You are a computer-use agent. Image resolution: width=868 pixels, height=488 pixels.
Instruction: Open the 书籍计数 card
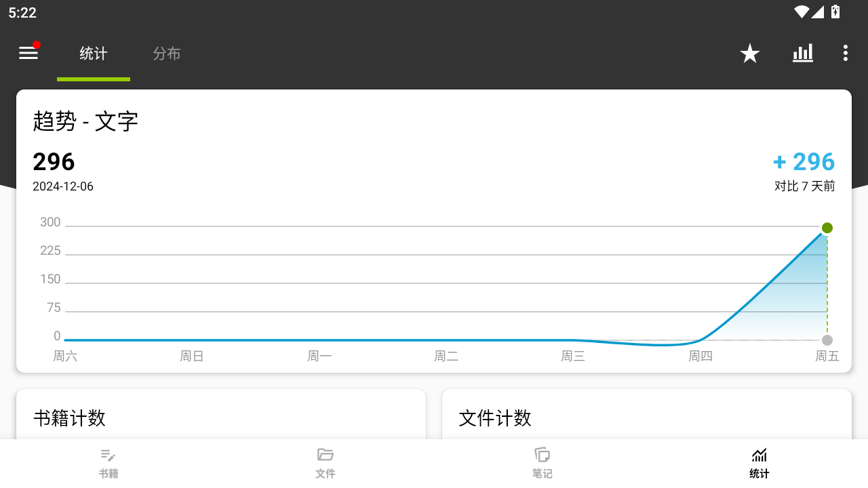[x=221, y=415]
